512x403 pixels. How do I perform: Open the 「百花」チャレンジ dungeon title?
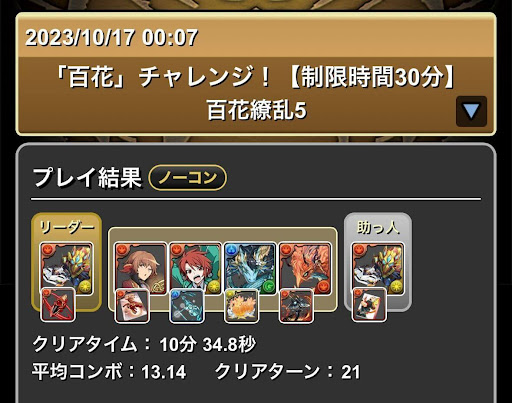click(x=256, y=77)
